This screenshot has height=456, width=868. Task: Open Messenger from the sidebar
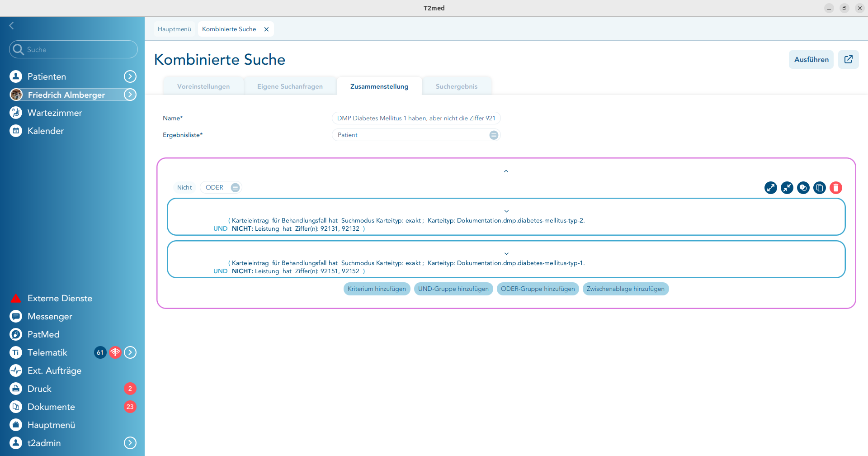click(50, 316)
